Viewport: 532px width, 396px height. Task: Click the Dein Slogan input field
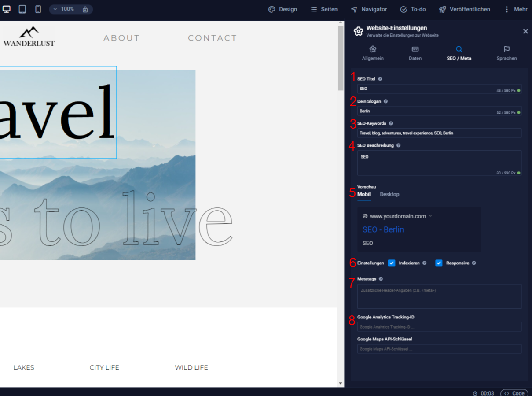[x=439, y=111]
